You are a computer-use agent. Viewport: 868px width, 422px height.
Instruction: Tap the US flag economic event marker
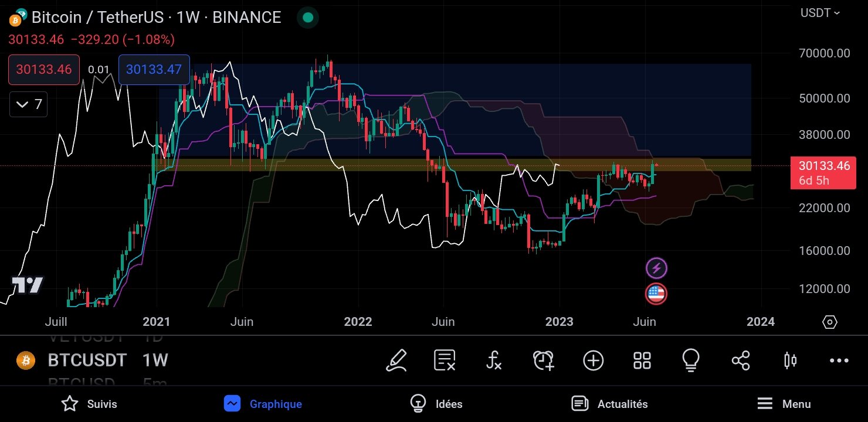click(656, 294)
